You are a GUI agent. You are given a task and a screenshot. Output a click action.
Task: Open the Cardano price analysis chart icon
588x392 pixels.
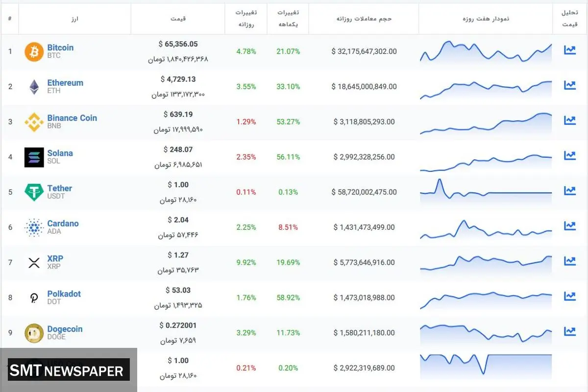(x=570, y=226)
